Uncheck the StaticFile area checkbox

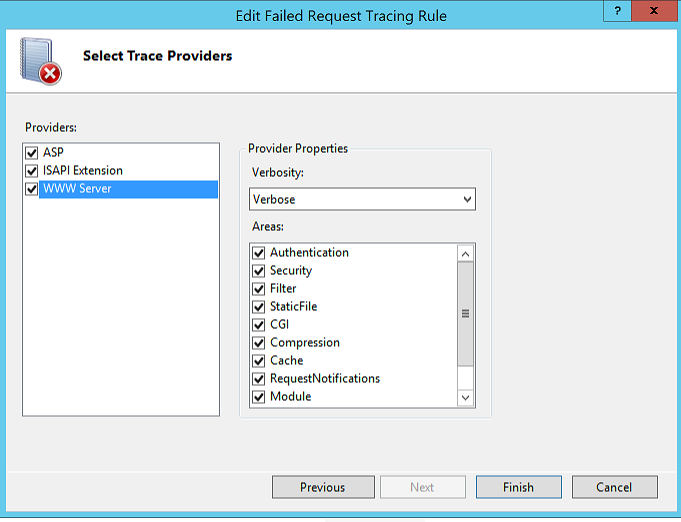pos(259,307)
